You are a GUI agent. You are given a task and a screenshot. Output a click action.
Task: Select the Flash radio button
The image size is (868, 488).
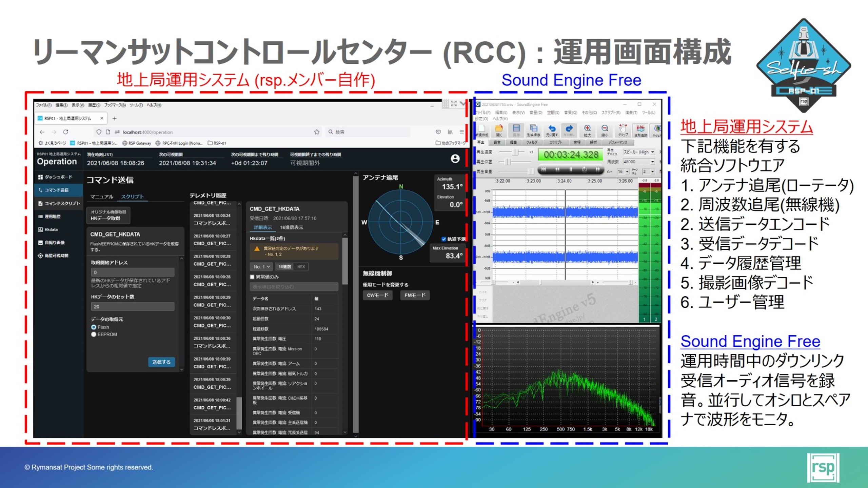point(94,327)
